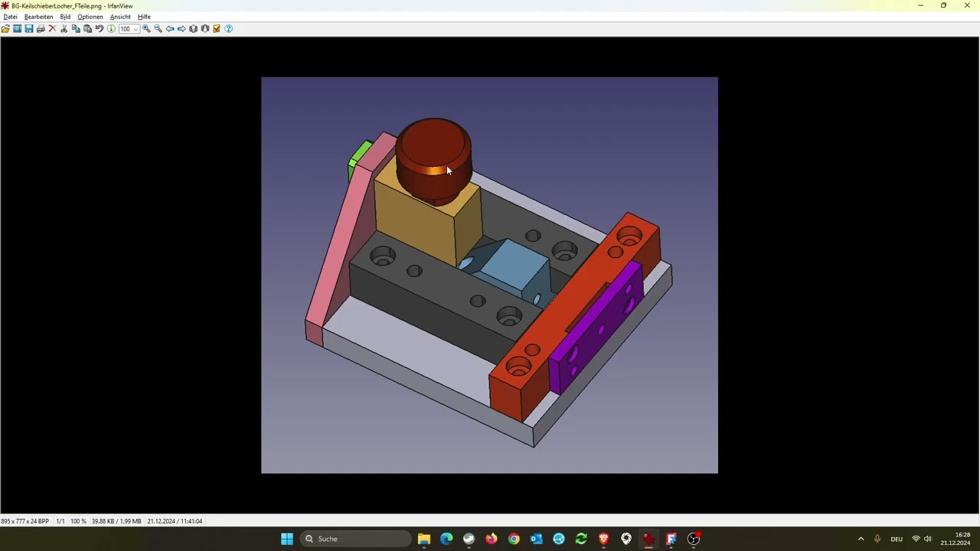Click image dimensions 895 x 777 status text

pyautogui.click(x=24, y=521)
